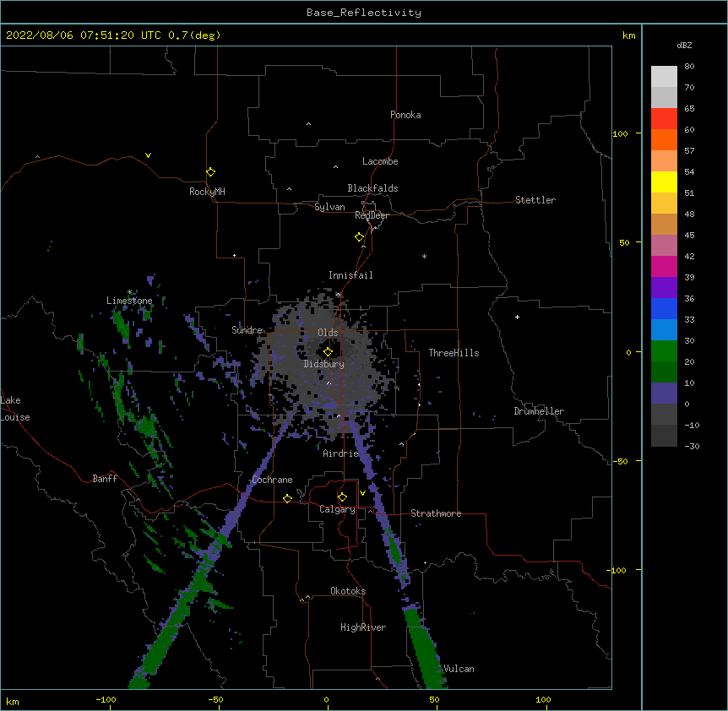Click the yellow V marker in the northwest area

148,155
